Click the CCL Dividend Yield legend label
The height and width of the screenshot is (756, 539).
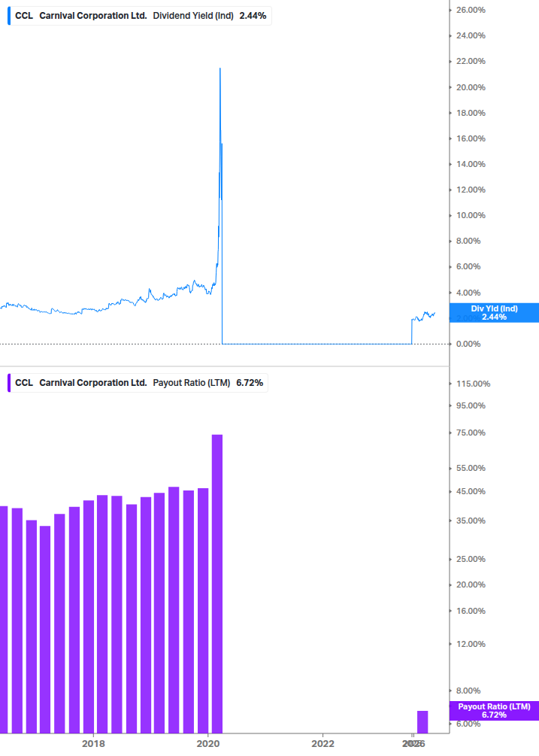coord(140,16)
